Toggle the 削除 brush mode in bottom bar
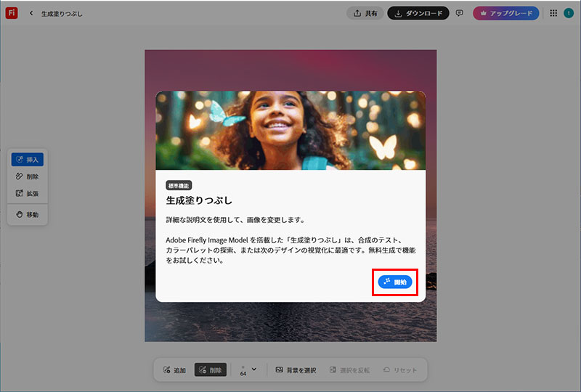Viewport: 581px width, 392px height. [211, 370]
